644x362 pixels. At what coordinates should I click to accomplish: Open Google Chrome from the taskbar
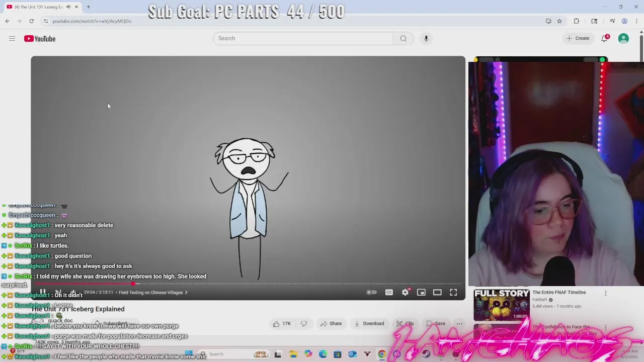click(x=382, y=354)
